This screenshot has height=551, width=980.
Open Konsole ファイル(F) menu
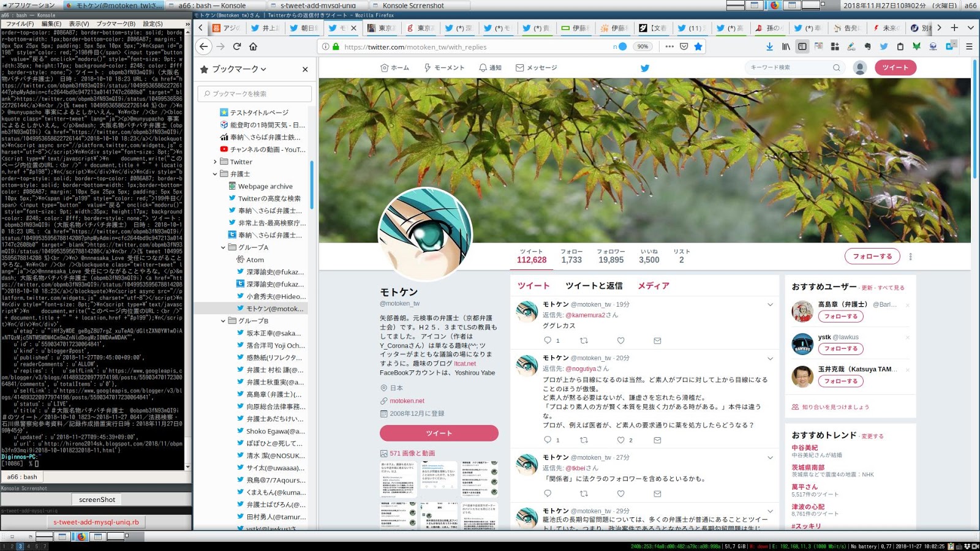pyautogui.click(x=20, y=24)
